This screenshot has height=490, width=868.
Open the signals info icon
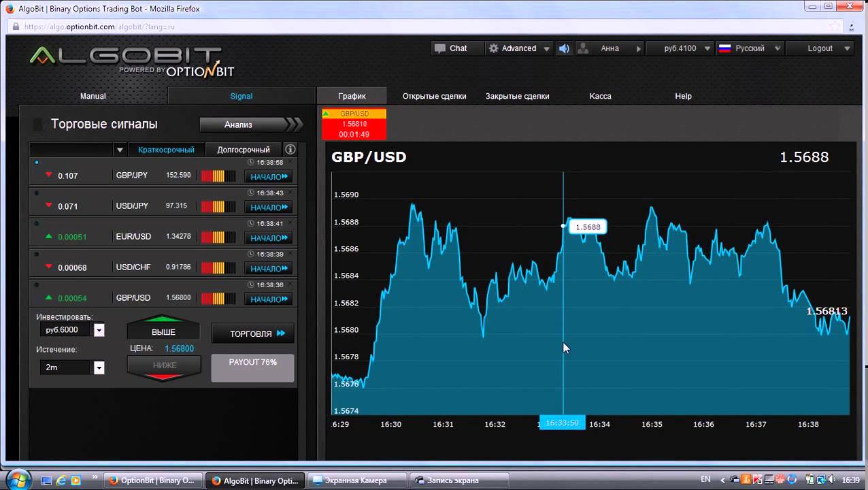tap(290, 150)
